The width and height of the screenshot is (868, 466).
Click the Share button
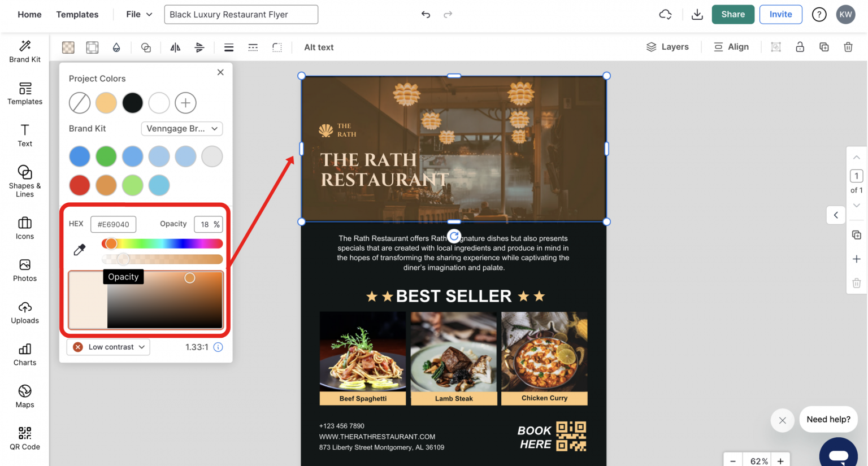733,14
